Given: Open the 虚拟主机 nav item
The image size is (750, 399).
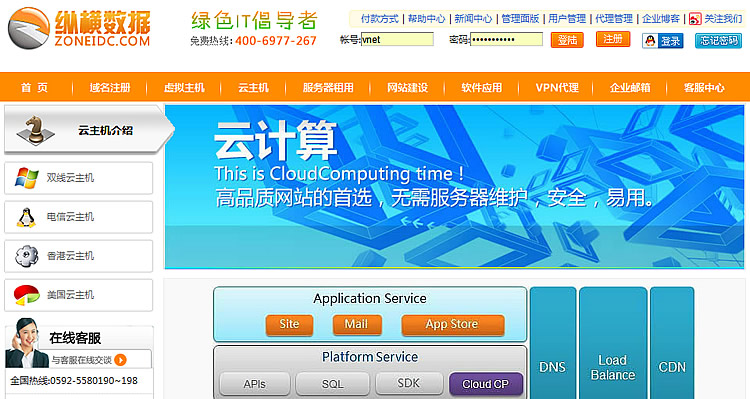Looking at the screenshot, I should (184, 88).
